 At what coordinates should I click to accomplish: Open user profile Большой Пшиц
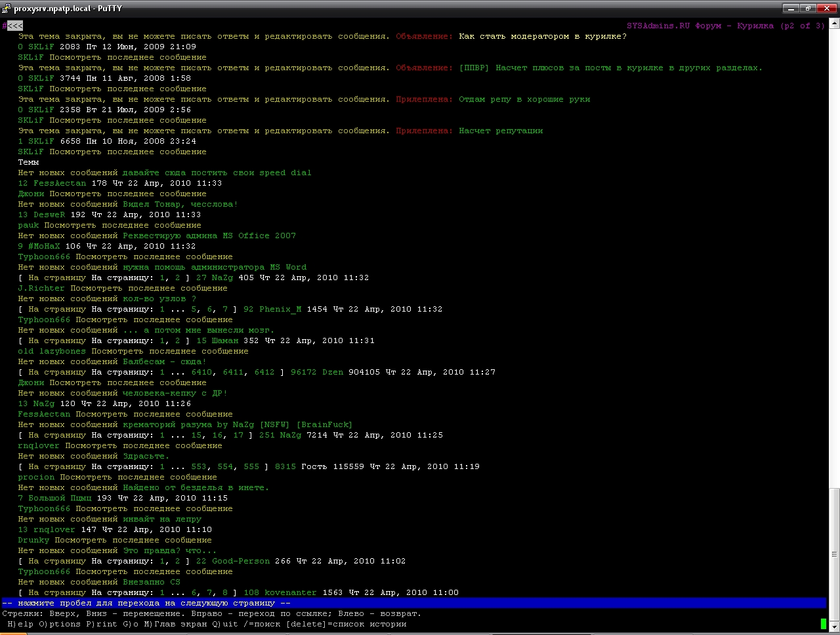(60, 498)
